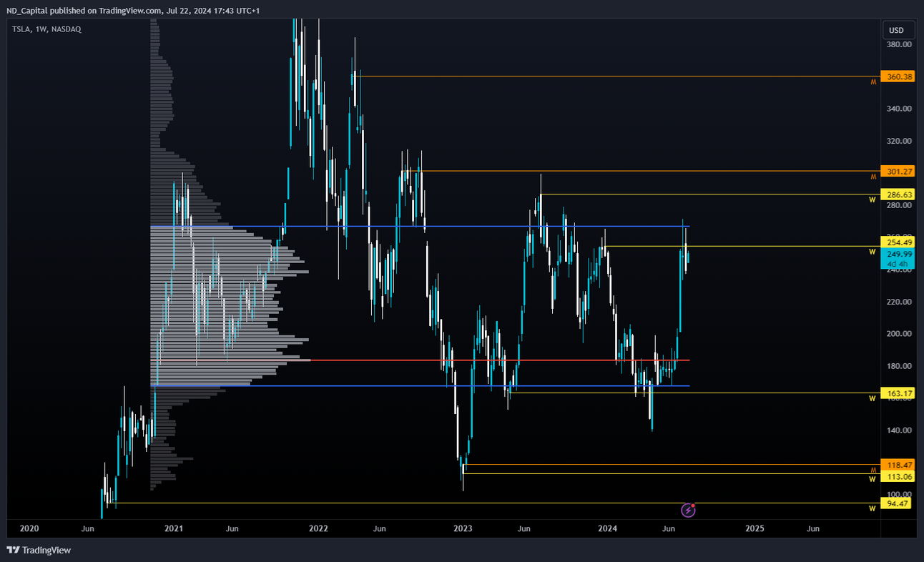This screenshot has height=562, width=924.
Task: Click the 320.00 price axis tick
Action: click(900, 141)
